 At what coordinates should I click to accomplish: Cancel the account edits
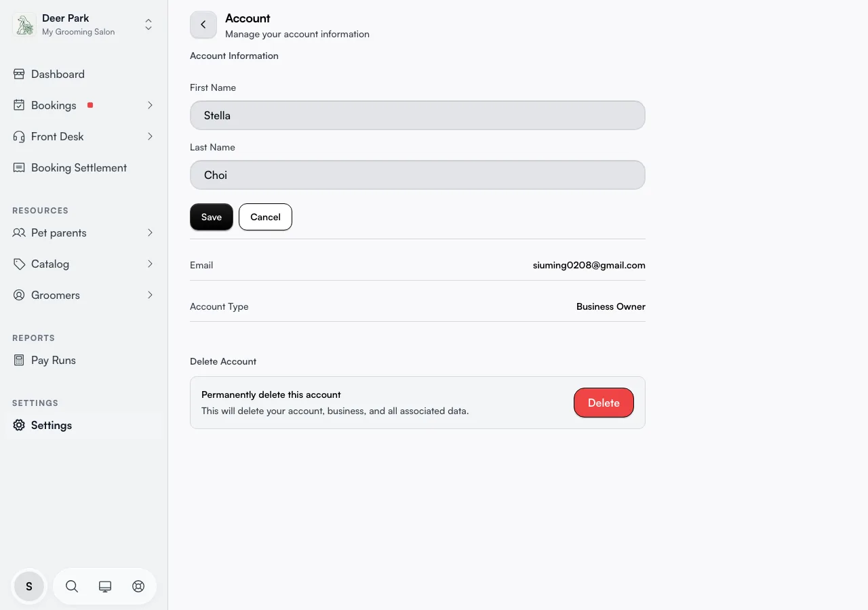(x=265, y=217)
